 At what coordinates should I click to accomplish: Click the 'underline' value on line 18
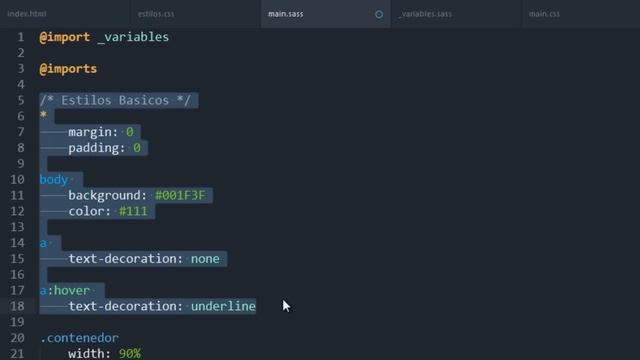pos(223,306)
